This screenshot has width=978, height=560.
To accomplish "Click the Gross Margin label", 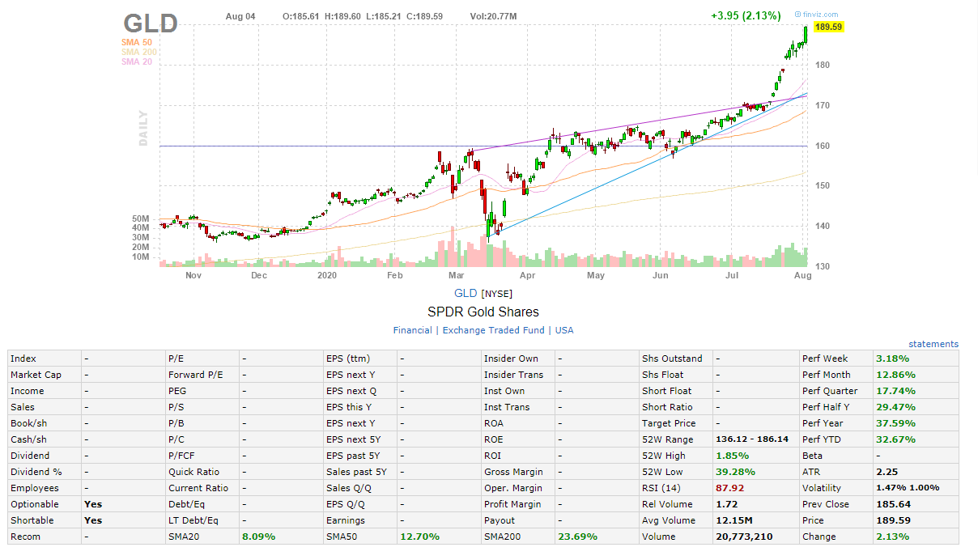I will coord(513,472).
